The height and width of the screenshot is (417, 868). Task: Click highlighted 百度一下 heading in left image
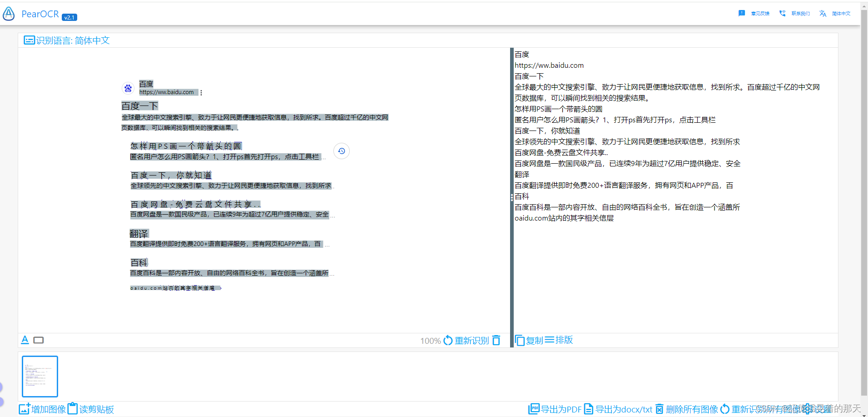(140, 106)
